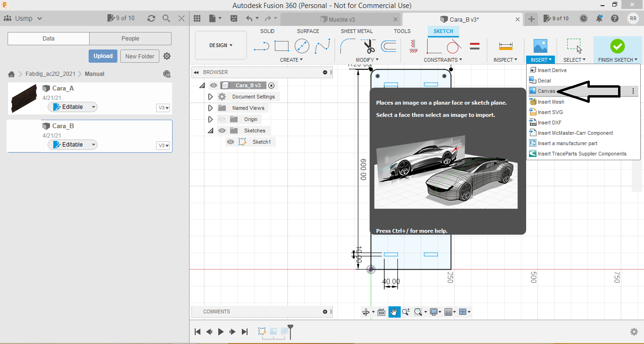Toggle visibility of Sketch1
644x344 pixels.
click(231, 142)
